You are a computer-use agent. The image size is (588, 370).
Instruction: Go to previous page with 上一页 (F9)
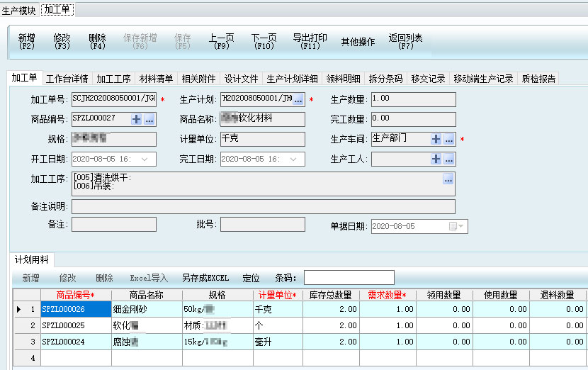tap(221, 41)
